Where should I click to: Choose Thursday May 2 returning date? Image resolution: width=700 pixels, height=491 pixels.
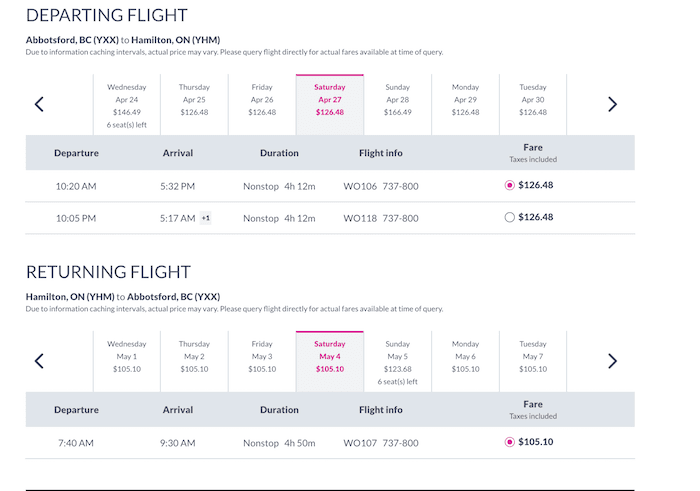(x=194, y=362)
